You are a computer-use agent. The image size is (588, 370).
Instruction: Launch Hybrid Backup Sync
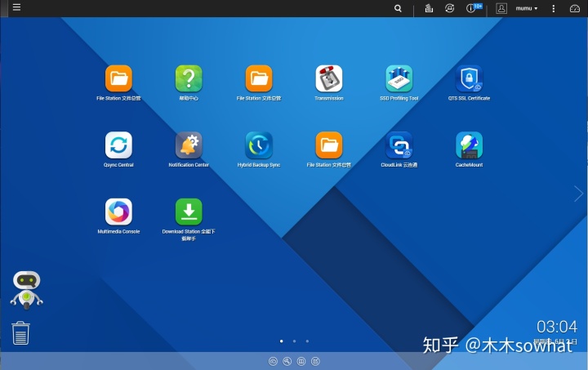tap(259, 145)
